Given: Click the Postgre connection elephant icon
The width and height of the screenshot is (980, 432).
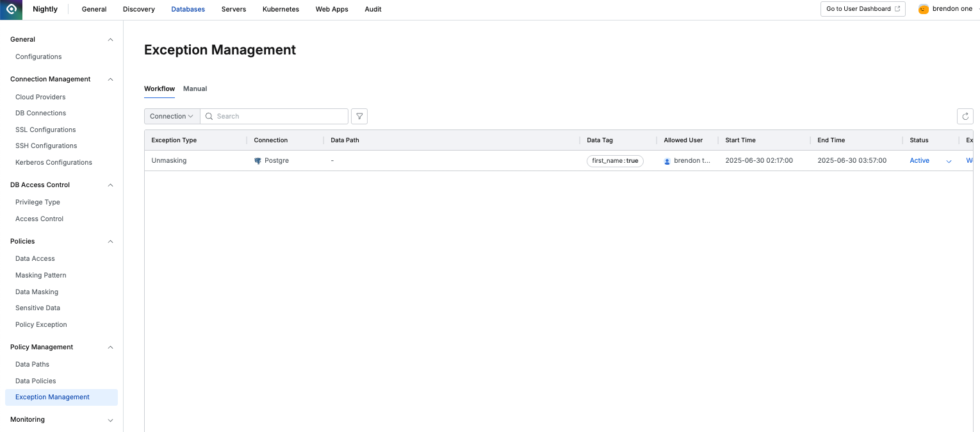Looking at the screenshot, I should [258, 161].
